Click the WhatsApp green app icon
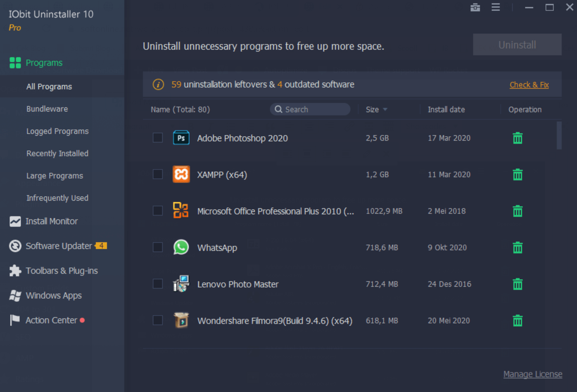 181,247
